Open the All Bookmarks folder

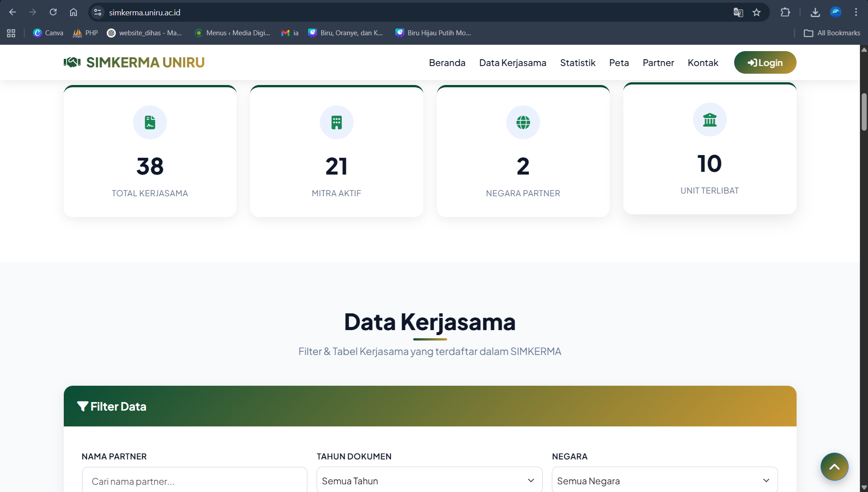click(x=832, y=33)
